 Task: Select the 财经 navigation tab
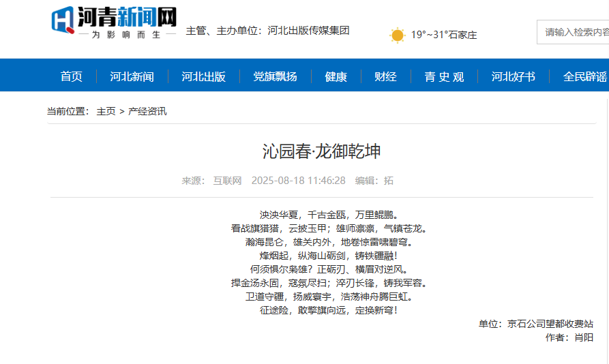coord(386,76)
